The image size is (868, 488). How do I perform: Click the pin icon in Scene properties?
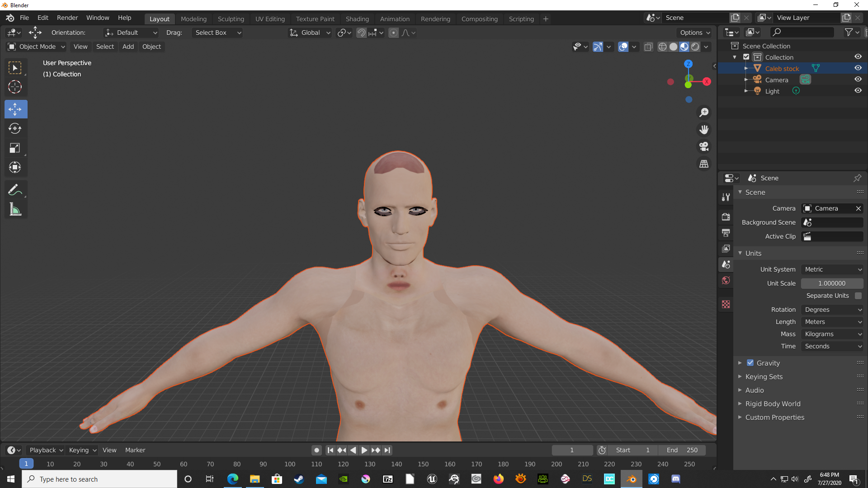857,178
